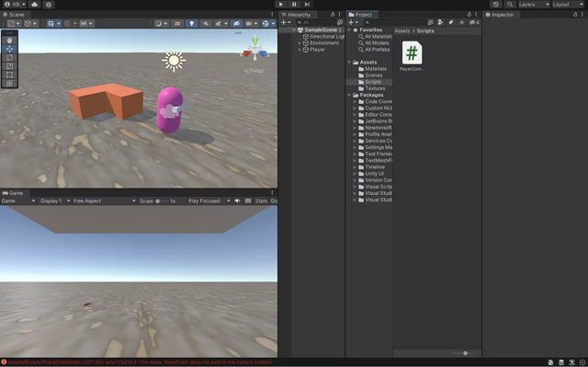588x367 pixels.
Task: Open the cloud services icon
Action: [35, 5]
